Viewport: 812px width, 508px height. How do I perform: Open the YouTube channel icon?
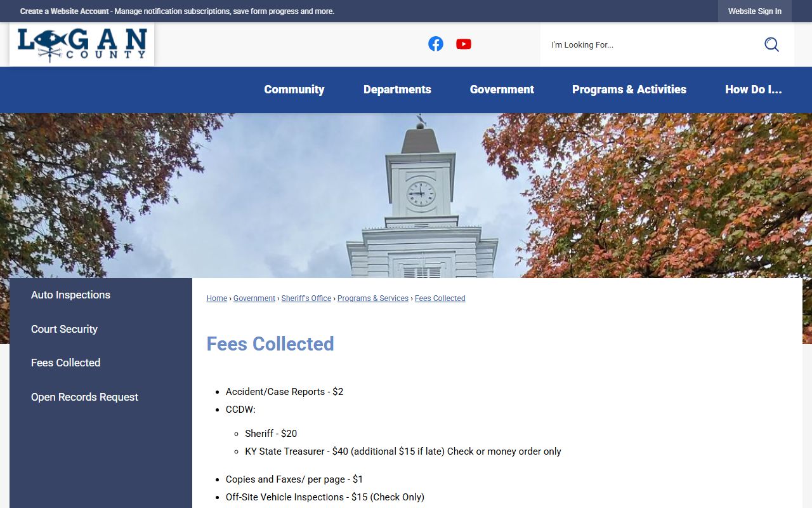[x=464, y=44]
